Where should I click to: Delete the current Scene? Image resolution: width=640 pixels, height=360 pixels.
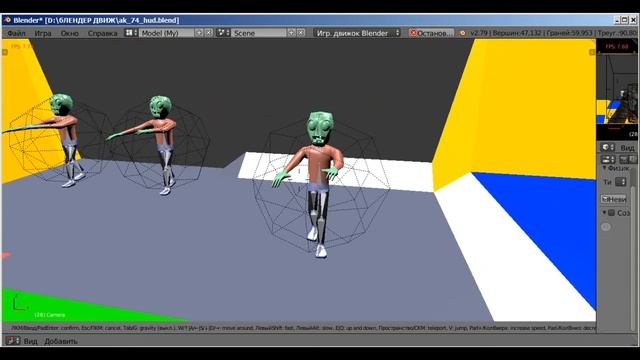coord(301,33)
